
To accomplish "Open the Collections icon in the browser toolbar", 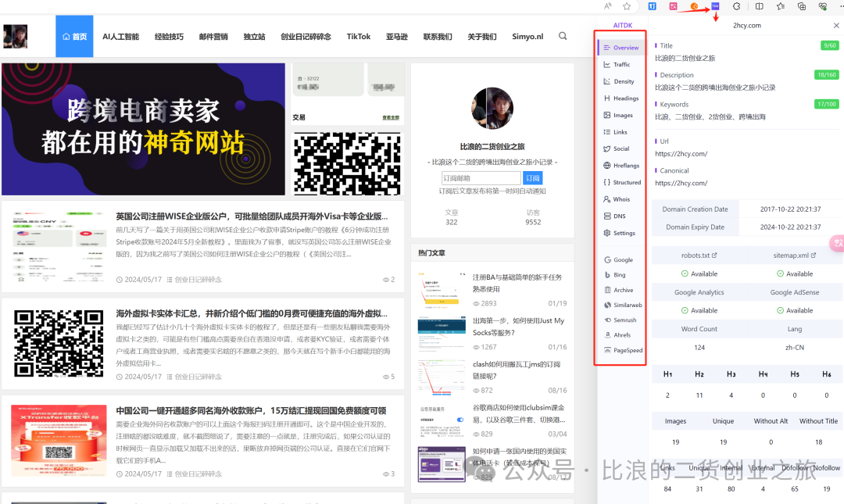I will 802,6.
